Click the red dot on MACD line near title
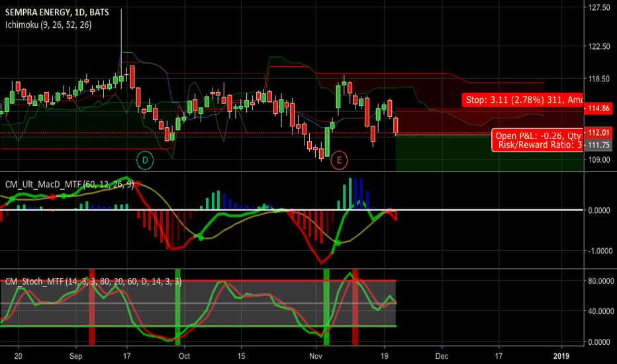The height and width of the screenshot is (364, 617). coord(137,184)
